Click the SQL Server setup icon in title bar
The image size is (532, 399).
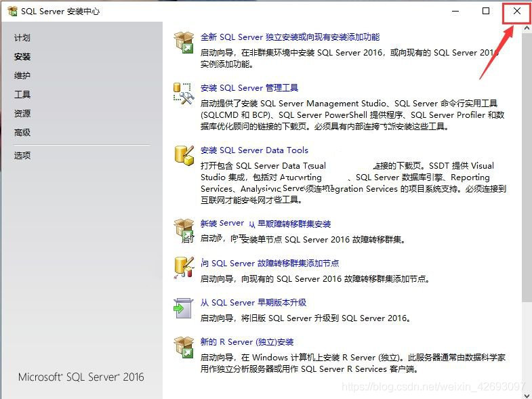click(12, 12)
